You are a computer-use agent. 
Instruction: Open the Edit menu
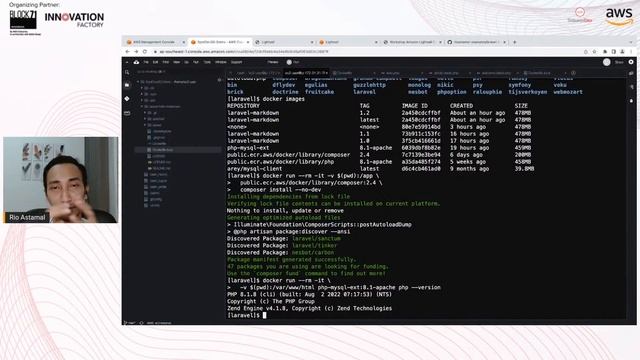(156, 62)
